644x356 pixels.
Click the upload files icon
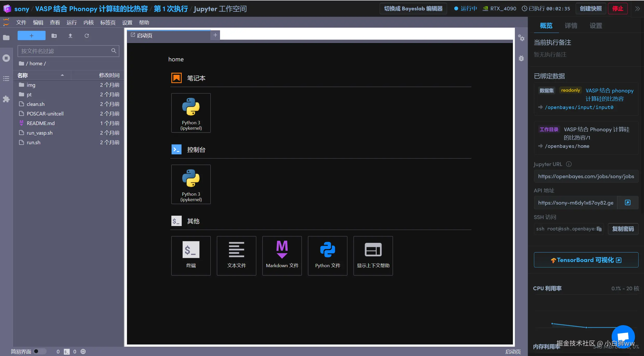(70, 36)
